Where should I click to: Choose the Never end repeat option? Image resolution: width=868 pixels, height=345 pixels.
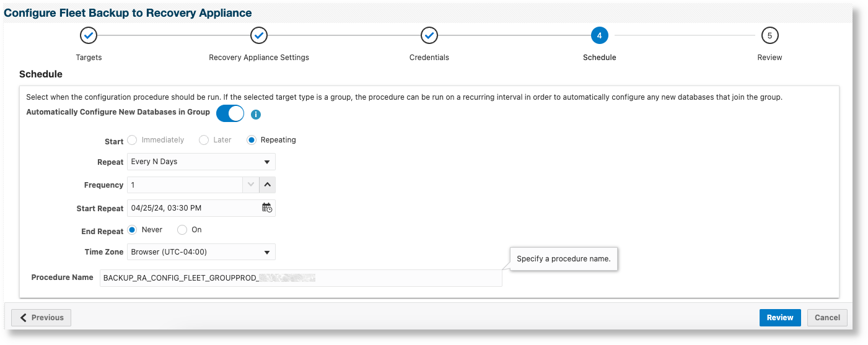click(132, 230)
